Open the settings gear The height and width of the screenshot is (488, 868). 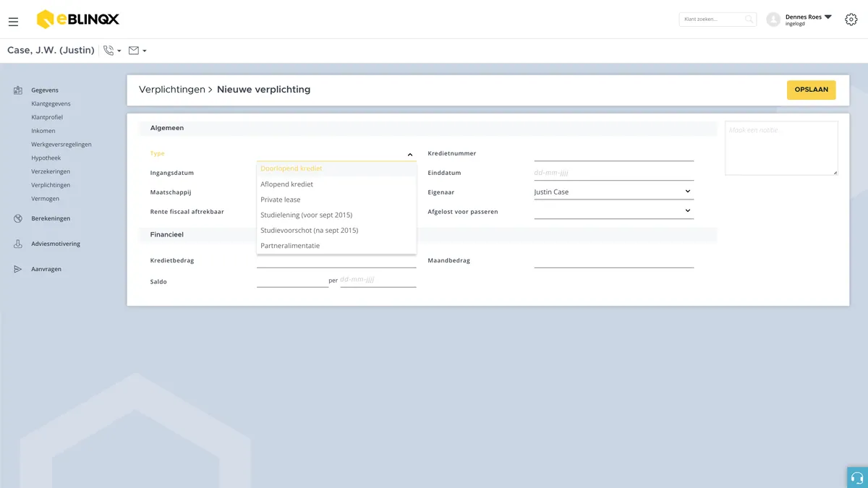[851, 20]
